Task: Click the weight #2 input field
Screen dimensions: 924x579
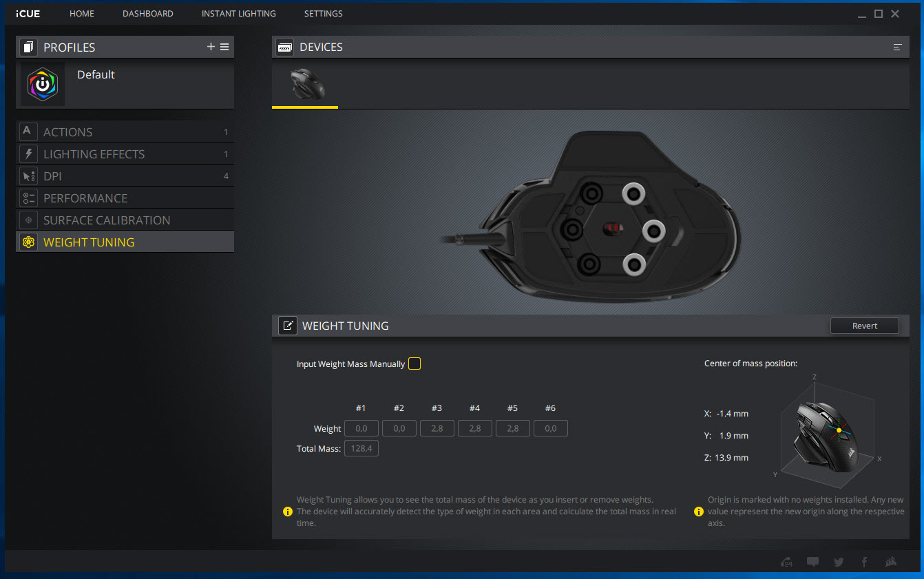Action: tap(399, 428)
